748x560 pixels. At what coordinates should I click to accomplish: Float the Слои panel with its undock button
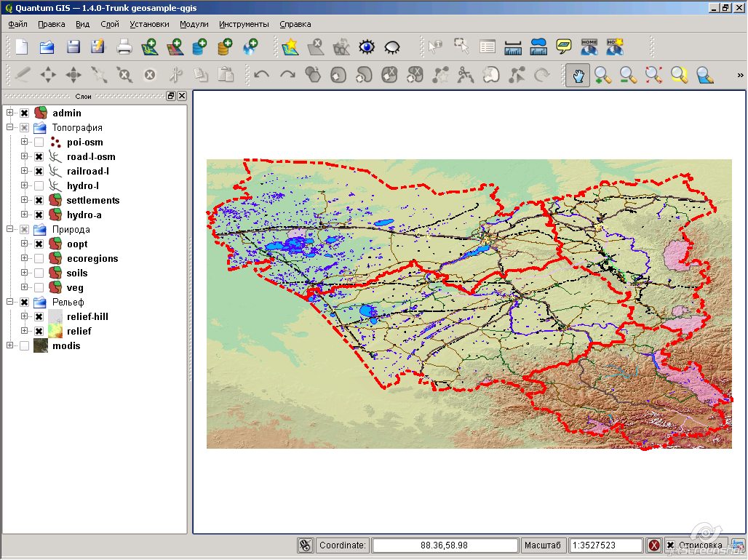click(171, 96)
